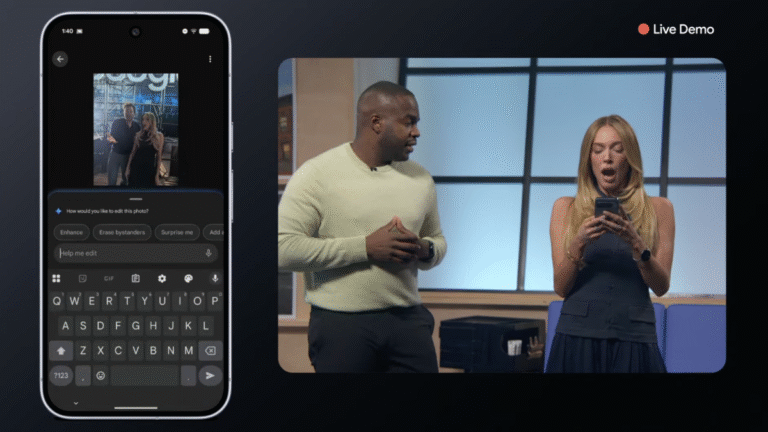Tap the keyboard toolbar voice input mic
768x432 pixels.
[x=215, y=279]
